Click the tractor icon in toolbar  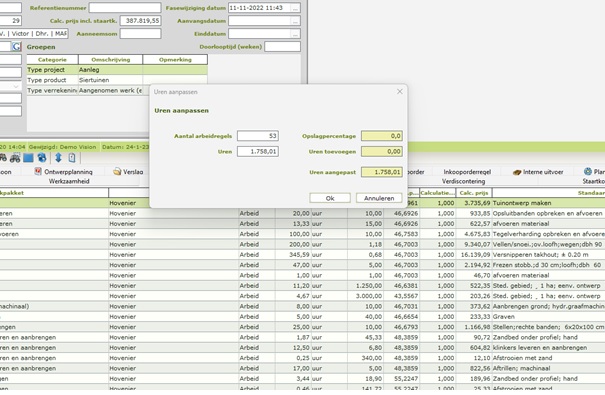click(x=15, y=158)
